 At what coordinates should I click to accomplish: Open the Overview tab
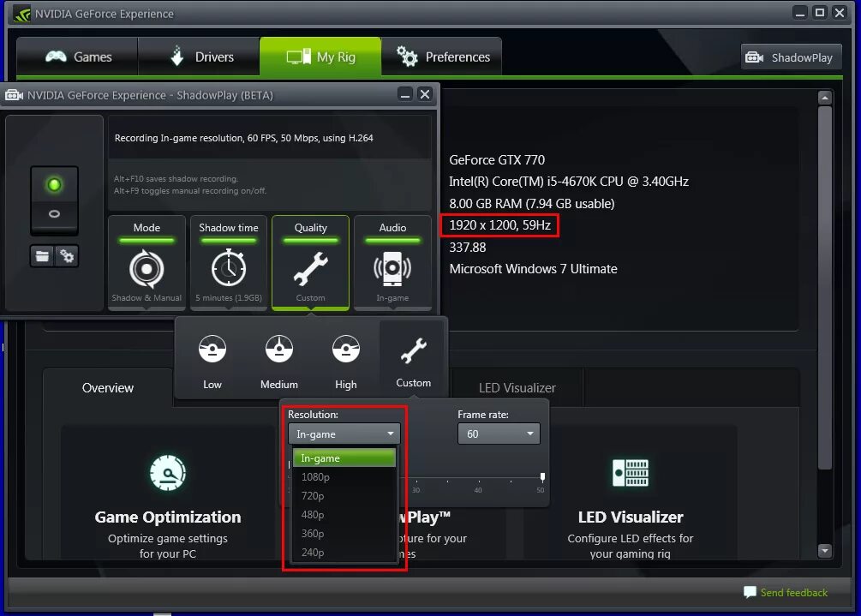[x=108, y=387]
